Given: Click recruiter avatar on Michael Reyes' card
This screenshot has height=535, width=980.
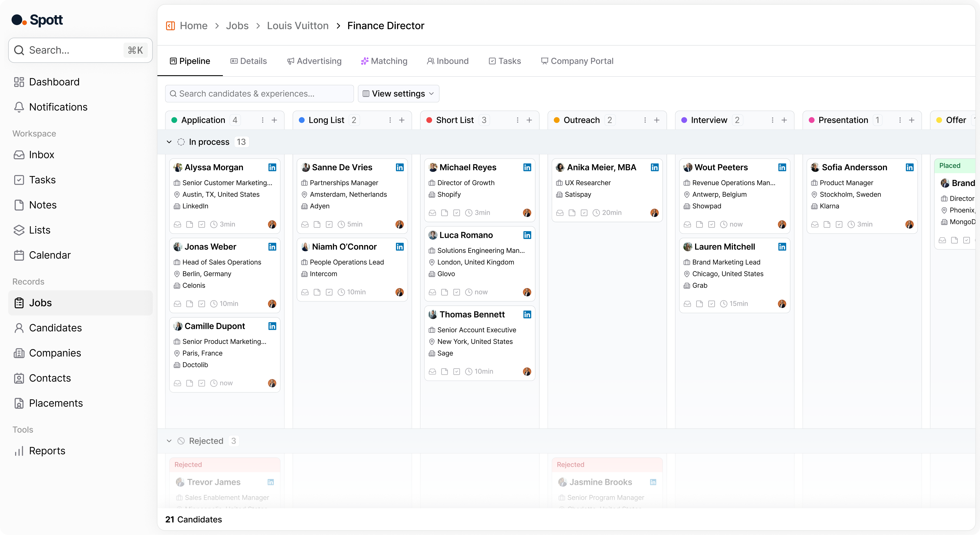Looking at the screenshot, I should (x=527, y=213).
